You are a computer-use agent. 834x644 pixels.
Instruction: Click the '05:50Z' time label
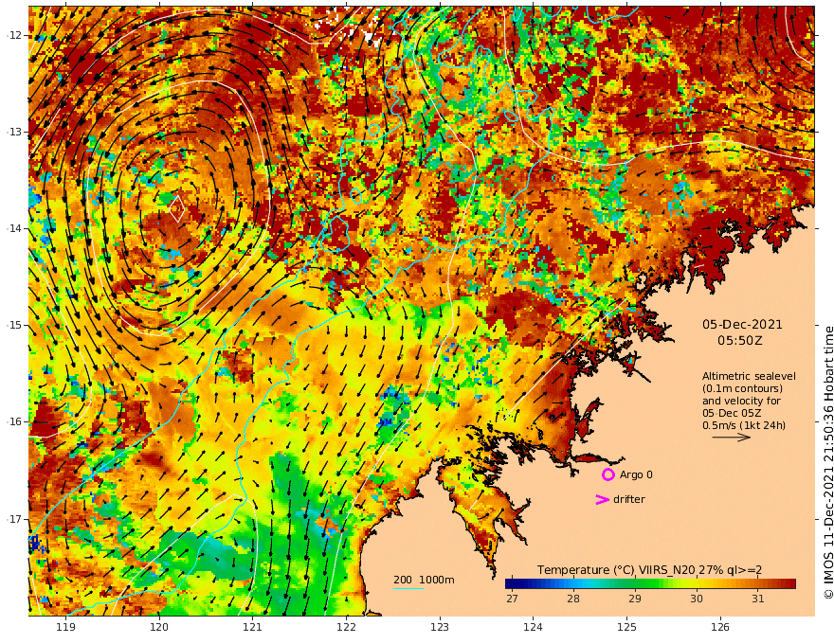coord(740,341)
